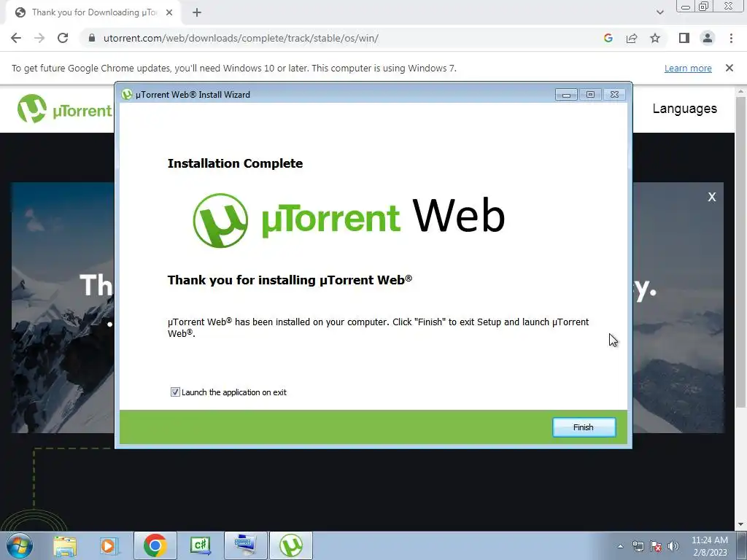Open Chrome side panel icon
Image resolution: width=747 pixels, height=560 pixels.
point(684,38)
